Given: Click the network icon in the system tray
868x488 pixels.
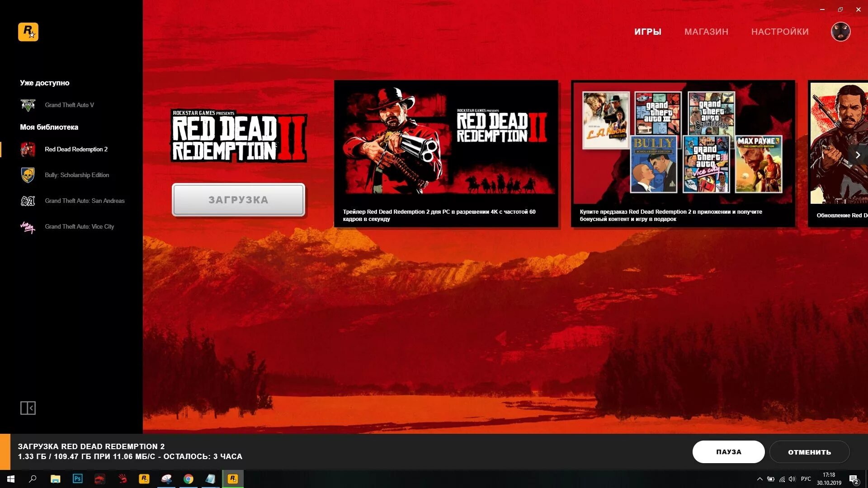Looking at the screenshot, I should point(782,479).
